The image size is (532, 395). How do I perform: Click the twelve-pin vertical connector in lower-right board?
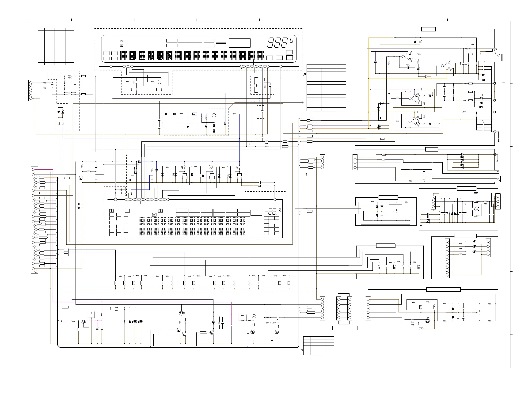pyautogui.click(x=447, y=258)
